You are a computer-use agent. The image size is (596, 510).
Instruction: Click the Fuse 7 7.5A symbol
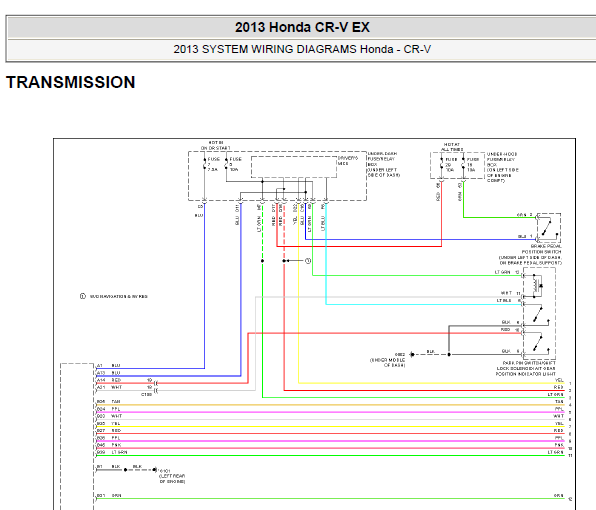(x=204, y=164)
